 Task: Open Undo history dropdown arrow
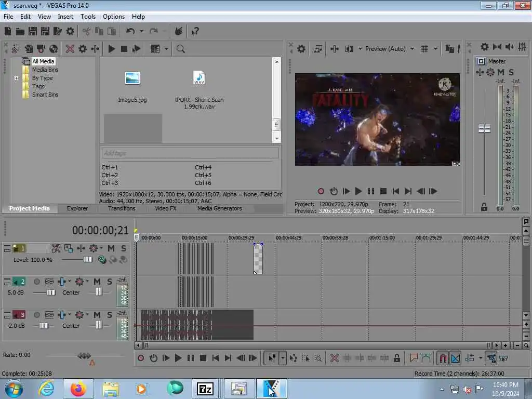pyautogui.click(x=142, y=31)
